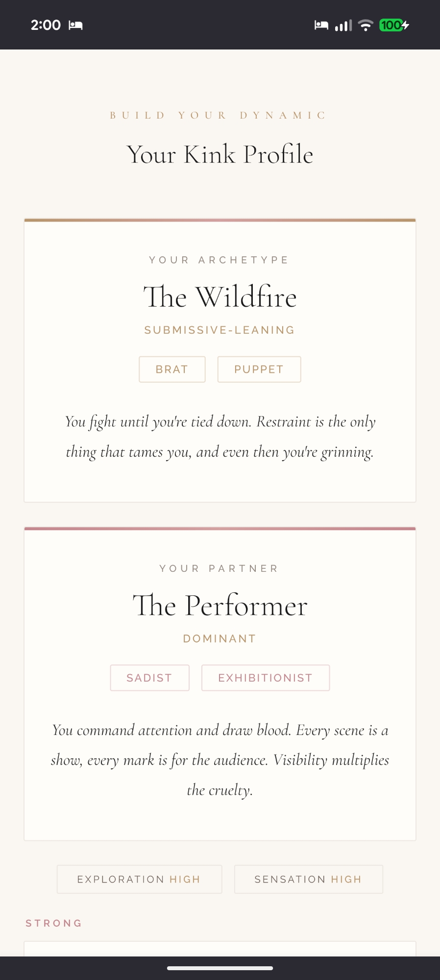440x980 pixels.
Task: Tap the DOMINANT label
Action: tap(220, 638)
